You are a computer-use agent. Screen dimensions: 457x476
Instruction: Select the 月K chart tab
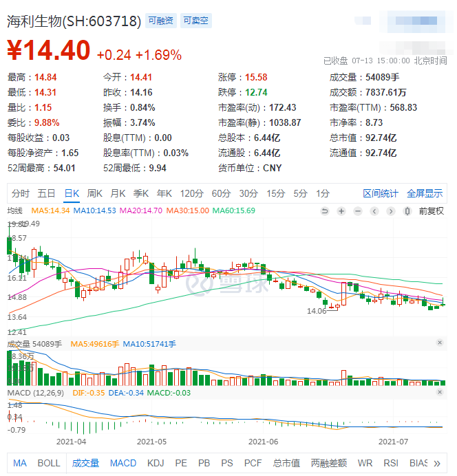118,194
